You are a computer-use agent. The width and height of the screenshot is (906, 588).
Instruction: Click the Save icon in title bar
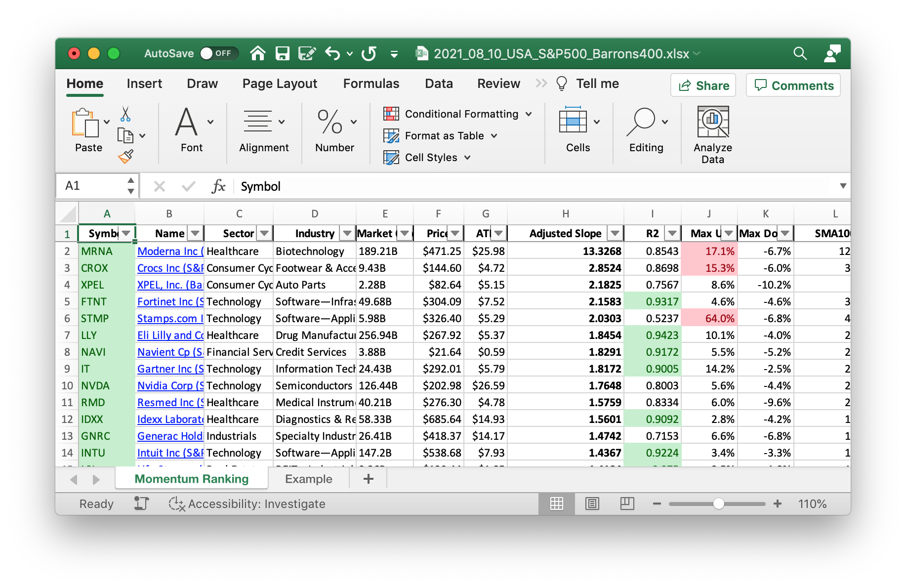[x=282, y=53]
